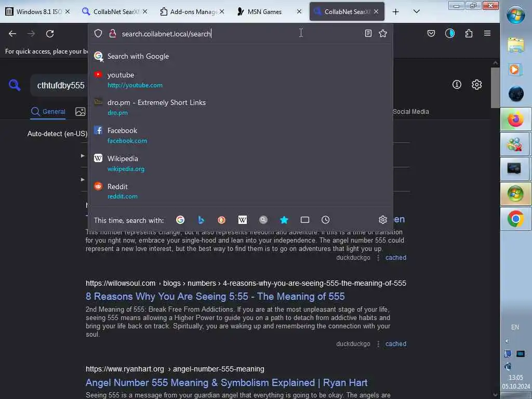Viewport: 532px width, 399px height.
Task: Click the EN language indicator
Action: 515,327
